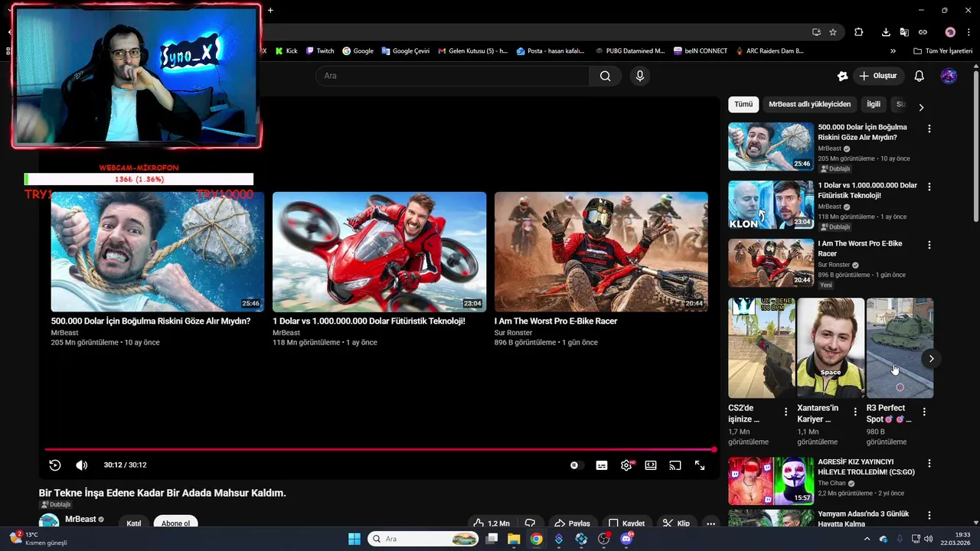Open YouTube notifications bell
Viewport: 980px width, 551px height.
tap(920, 76)
